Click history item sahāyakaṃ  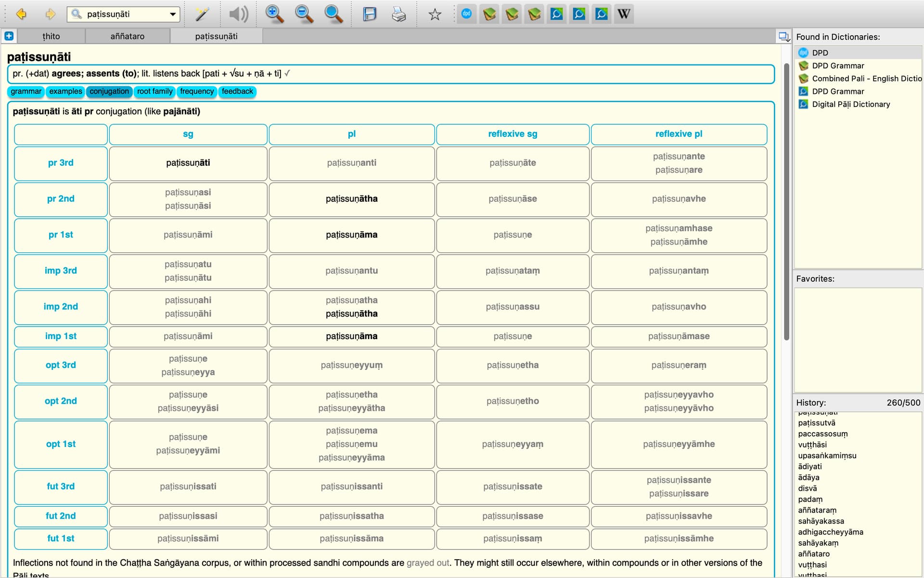click(x=818, y=543)
